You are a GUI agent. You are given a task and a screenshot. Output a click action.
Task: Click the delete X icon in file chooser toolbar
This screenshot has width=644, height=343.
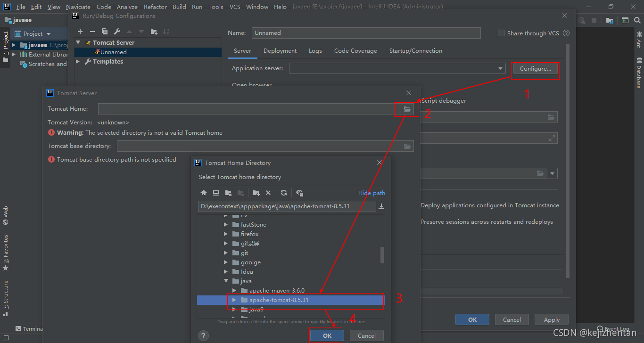tap(268, 193)
